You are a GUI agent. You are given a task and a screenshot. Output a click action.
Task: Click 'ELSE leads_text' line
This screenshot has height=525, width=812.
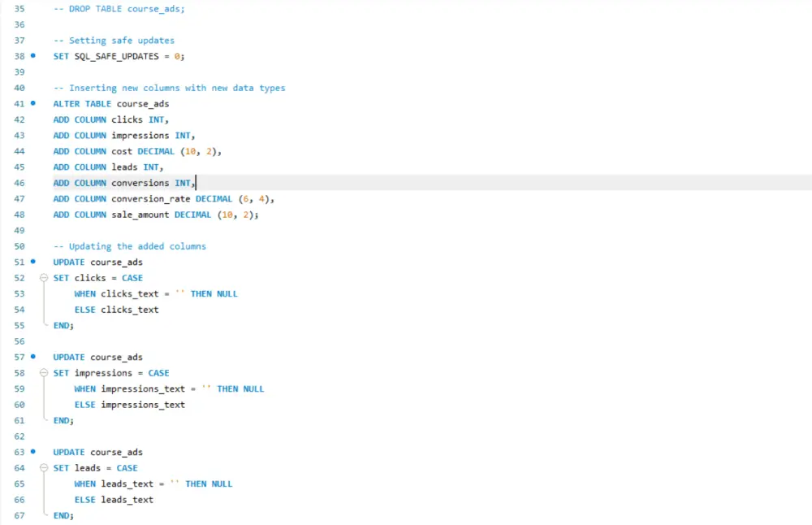pyautogui.click(x=114, y=500)
